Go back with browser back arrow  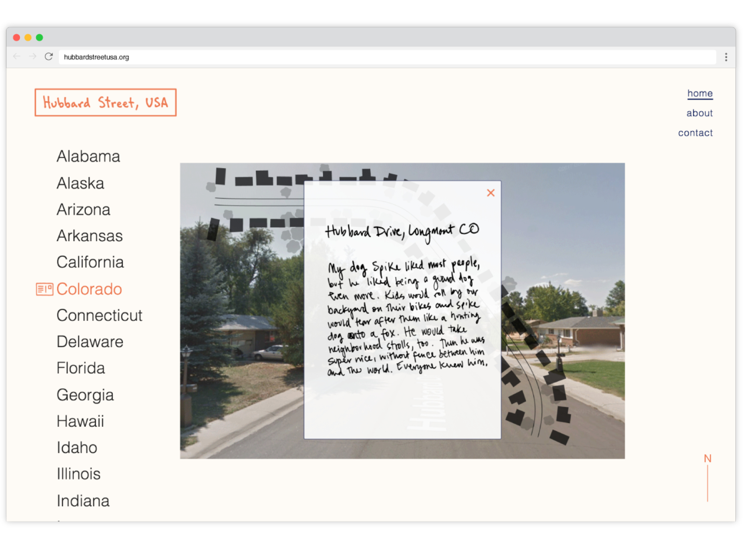(x=16, y=57)
